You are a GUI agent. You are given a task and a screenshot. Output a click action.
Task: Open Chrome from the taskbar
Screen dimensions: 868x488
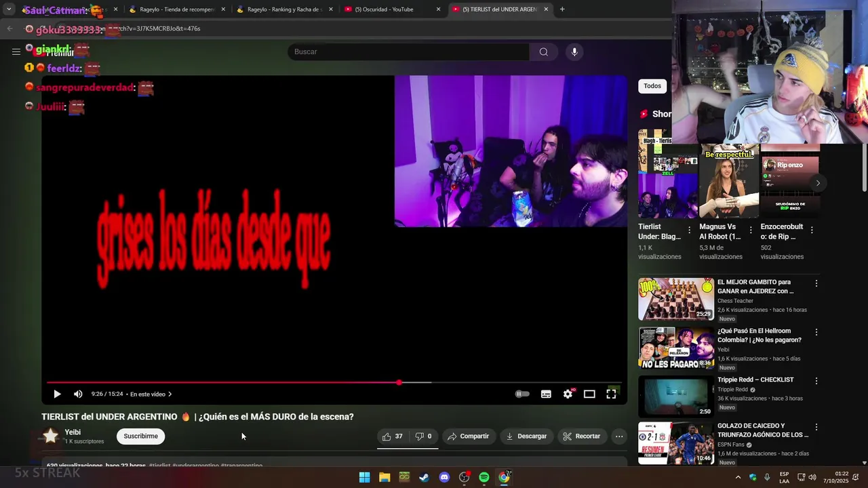504,477
